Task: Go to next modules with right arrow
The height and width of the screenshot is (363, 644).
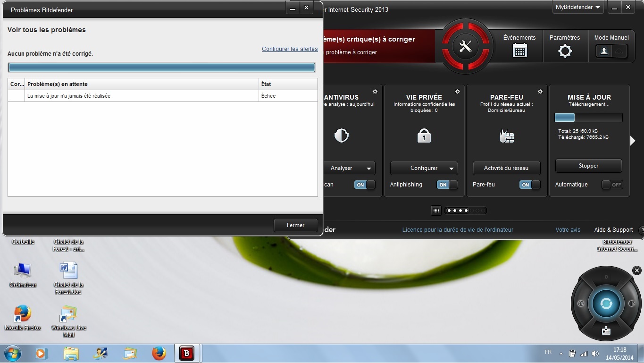Action: (x=633, y=140)
